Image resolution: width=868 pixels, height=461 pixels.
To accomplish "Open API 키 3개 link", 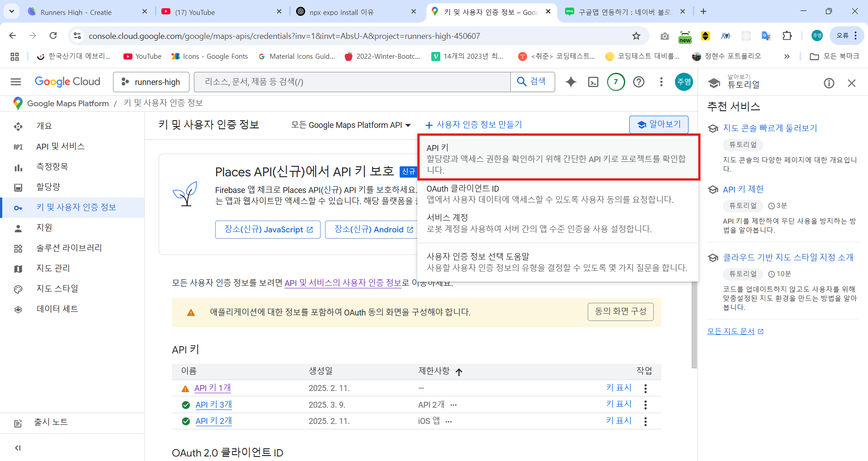I will [x=213, y=405].
